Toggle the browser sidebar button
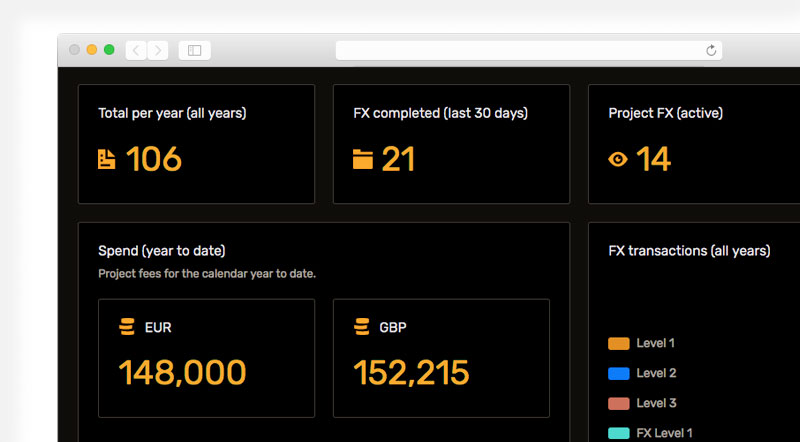Image resolution: width=800 pixels, height=442 pixels. (194, 51)
